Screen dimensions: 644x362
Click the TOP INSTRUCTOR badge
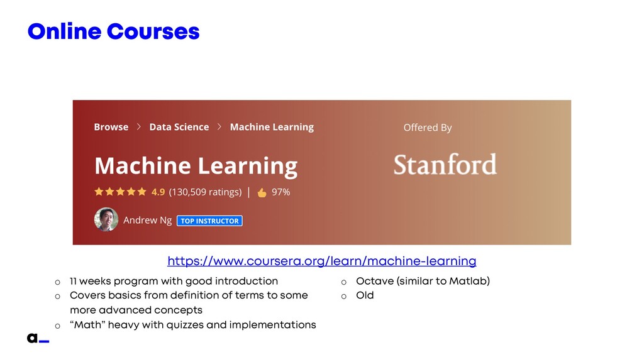[209, 221]
